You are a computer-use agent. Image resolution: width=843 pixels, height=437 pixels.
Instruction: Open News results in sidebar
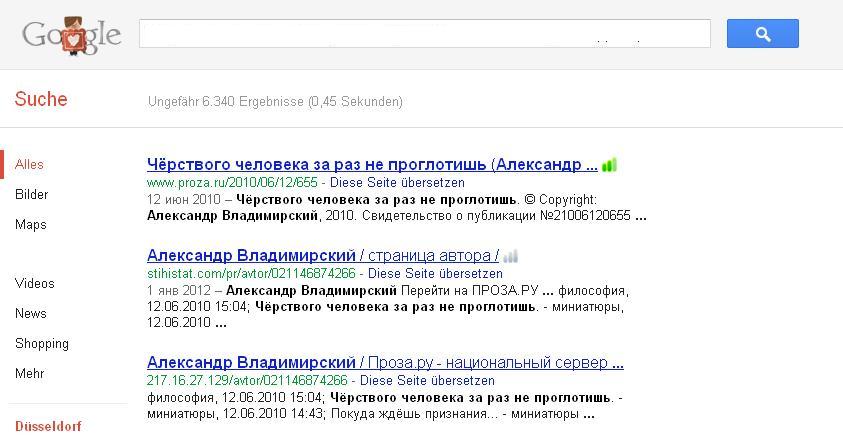click(x=30, y=313)
